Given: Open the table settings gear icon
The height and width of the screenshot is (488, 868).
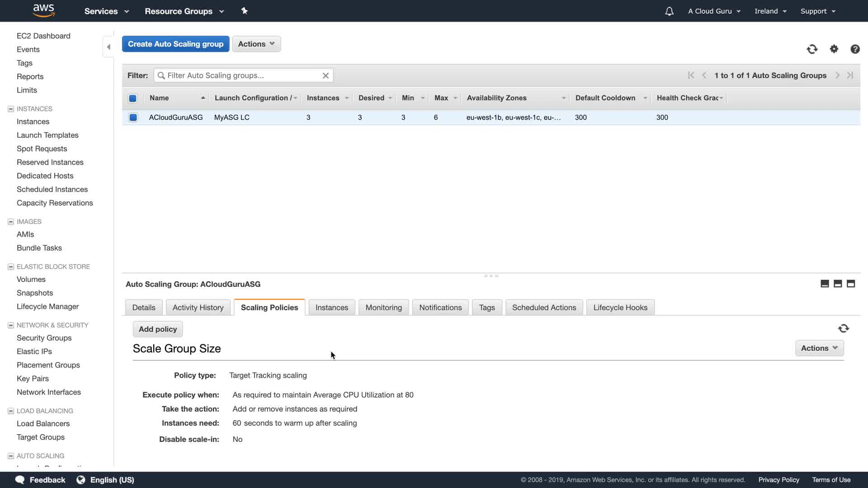Looking at the screenshot, I should coord(834,49).
